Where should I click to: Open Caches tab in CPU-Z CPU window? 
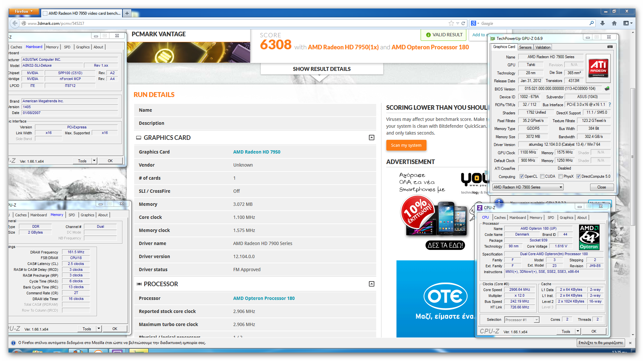[500, 218]
